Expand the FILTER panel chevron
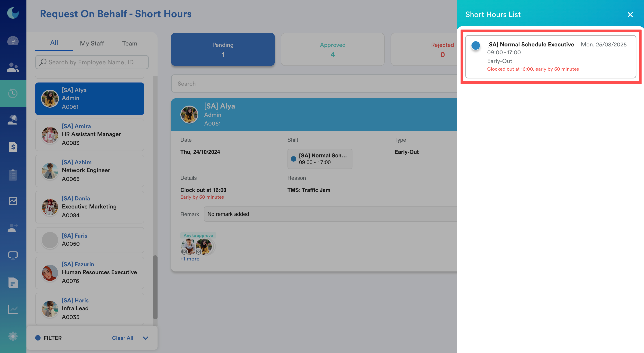Viewport: 644px width, 353px height. coord(146,338)
